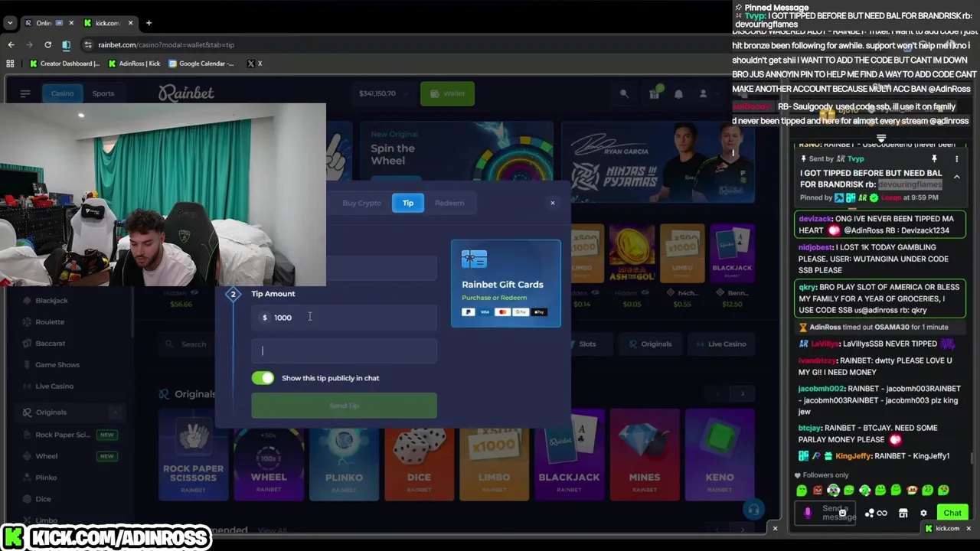
Task: Open the browser side panel icon
Action: [x=66, y=44]
